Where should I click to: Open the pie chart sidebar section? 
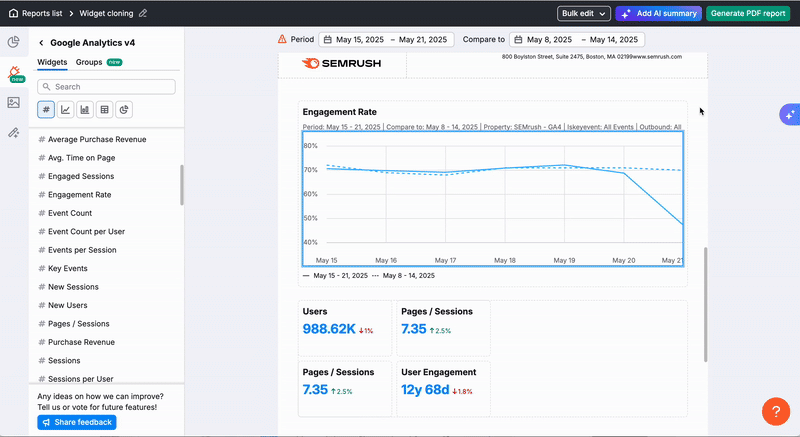pyautogui.click(x=14, y=42)
